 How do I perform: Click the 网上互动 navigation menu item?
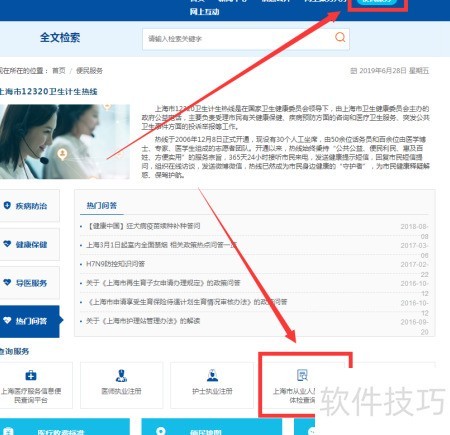click(204, 12)
